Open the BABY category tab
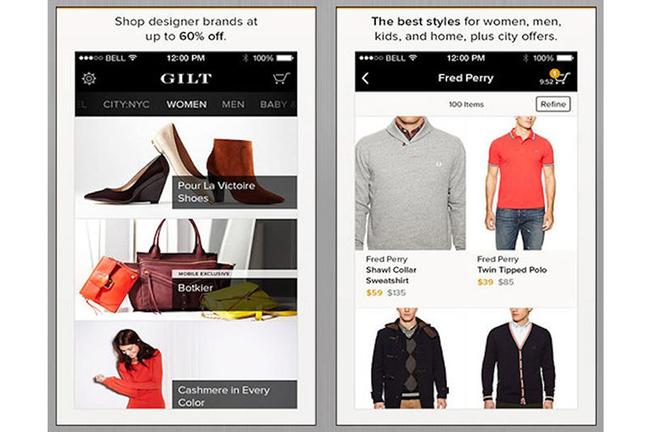Image resolution: width=648 pixels, height=432 pixels. tap(274, 104)
